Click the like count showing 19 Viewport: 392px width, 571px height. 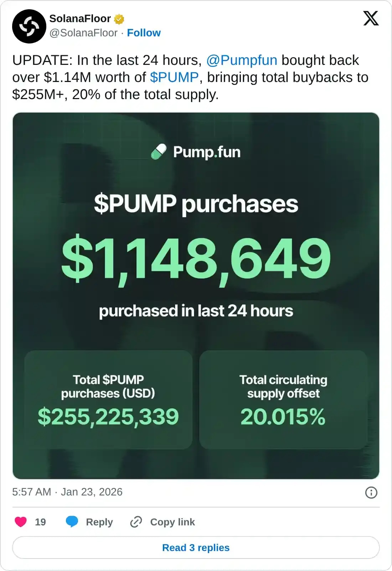tap(40, 522)
